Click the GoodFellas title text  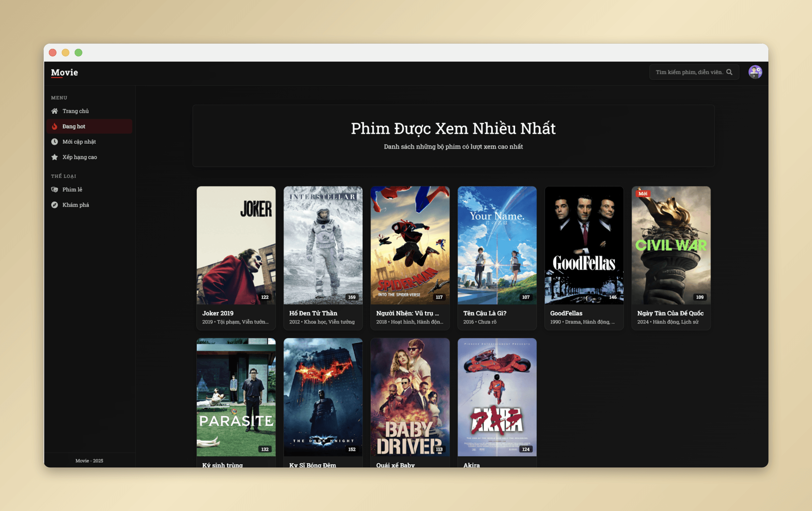(566, 313)
